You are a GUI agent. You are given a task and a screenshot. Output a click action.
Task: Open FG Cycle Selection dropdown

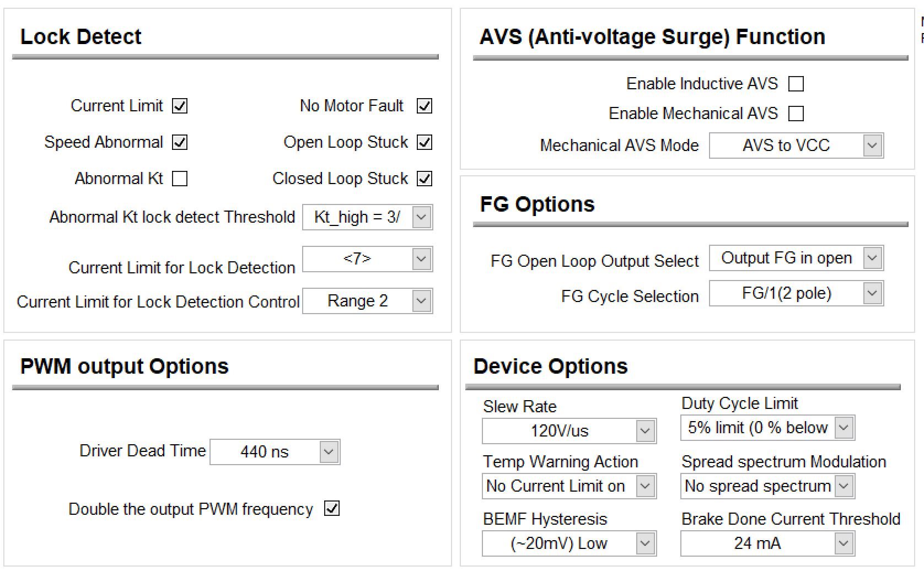[797, 293]
